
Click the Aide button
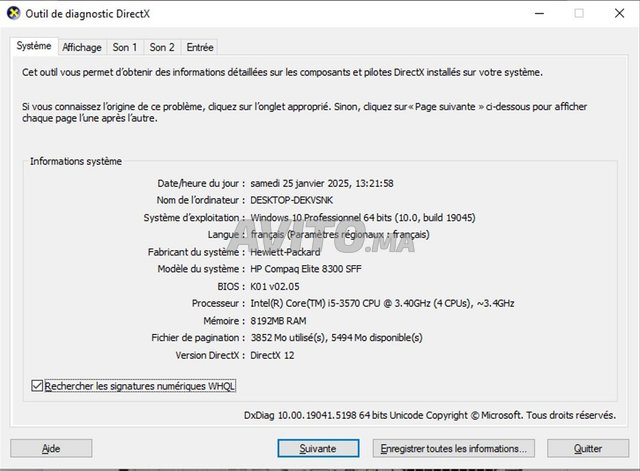[51, 449]
